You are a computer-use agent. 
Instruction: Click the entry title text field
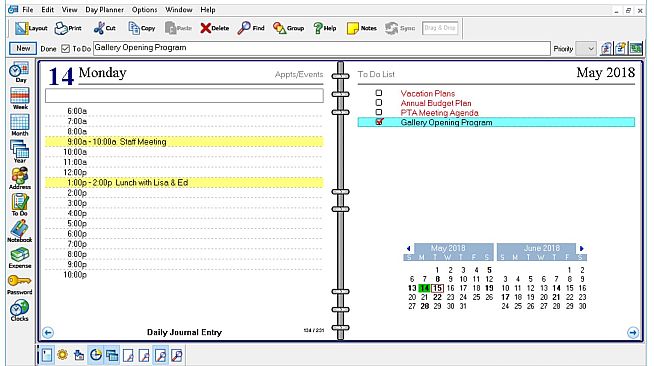(x=322, y=48)
